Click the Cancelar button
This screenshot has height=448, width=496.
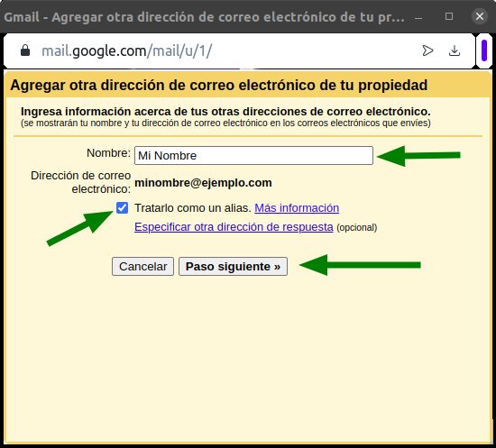pos(143,267)
